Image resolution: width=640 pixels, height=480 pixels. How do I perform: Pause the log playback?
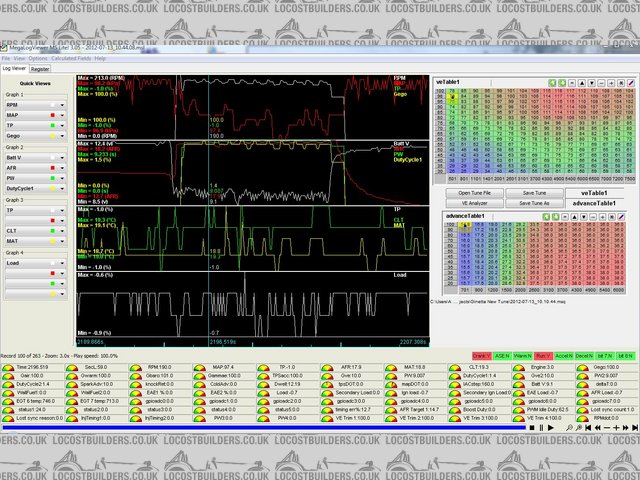tap(540, 427)
